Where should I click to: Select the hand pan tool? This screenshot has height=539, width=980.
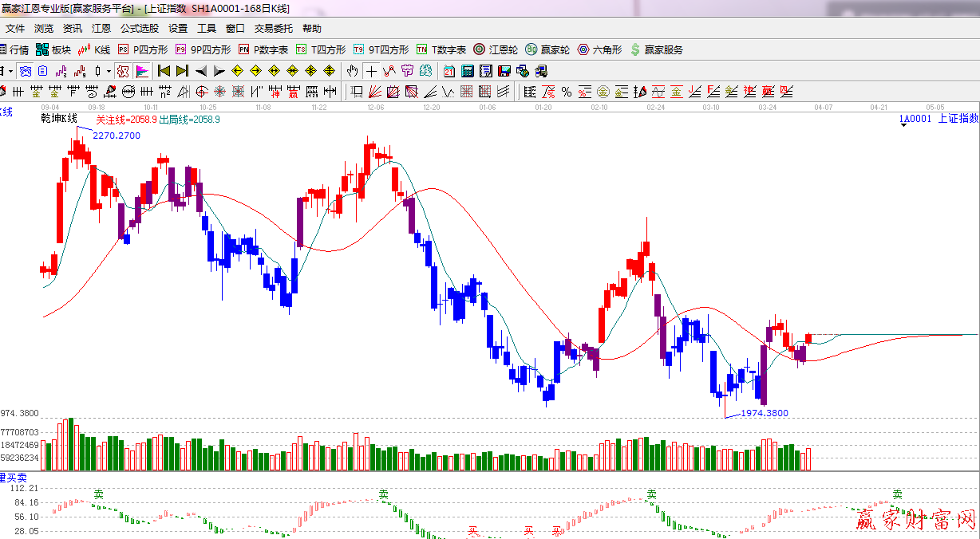[352, 70]
